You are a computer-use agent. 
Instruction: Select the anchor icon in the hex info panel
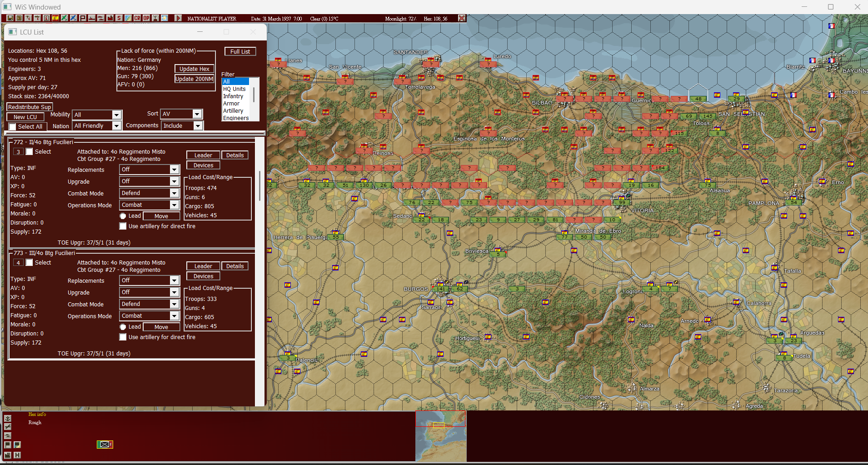(8, 418)
